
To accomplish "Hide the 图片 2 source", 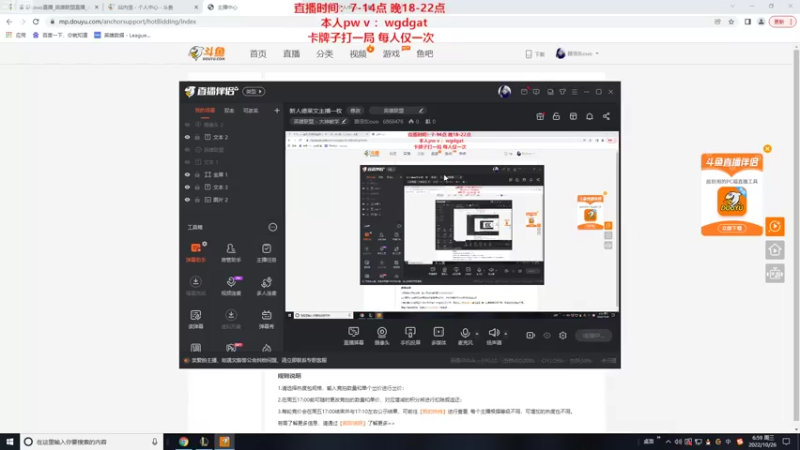I will [187, 199].
